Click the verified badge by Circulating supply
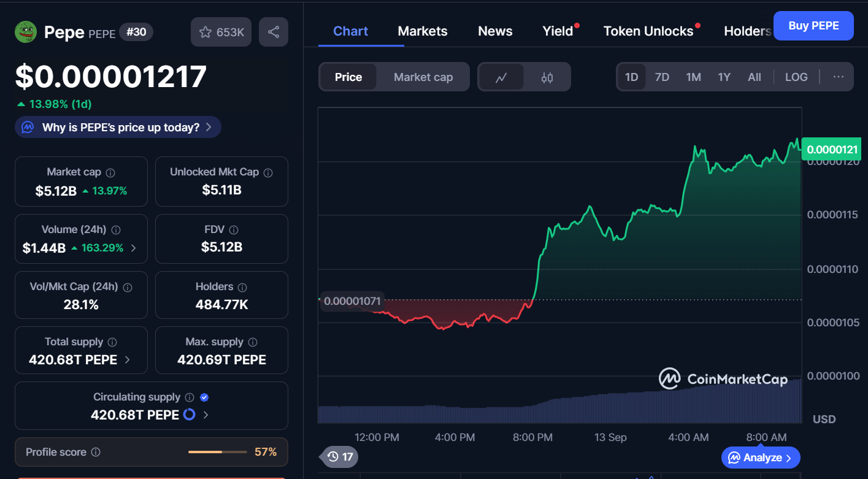Viewport: 868px width, 479px height. click(x=204, y=397)
